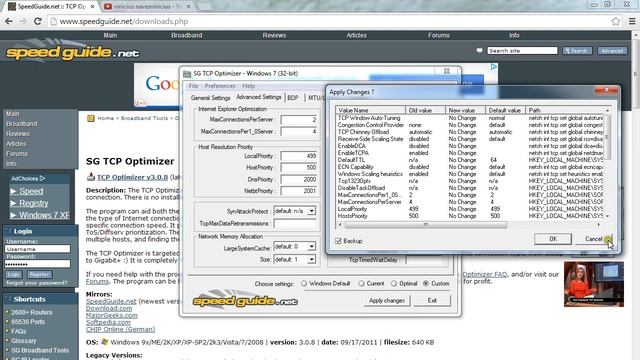
Task: Open the File menu in TCP Optimizer
Action: tap(193, 86)
